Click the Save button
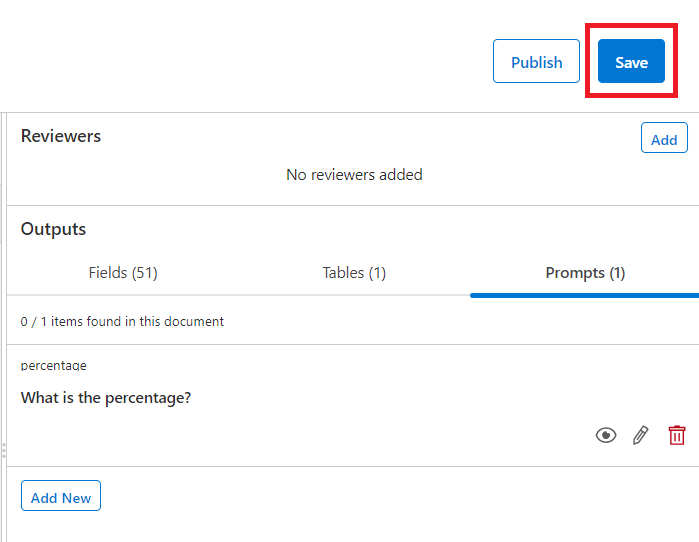Viewport: 699px width, 542px height. 631,62
